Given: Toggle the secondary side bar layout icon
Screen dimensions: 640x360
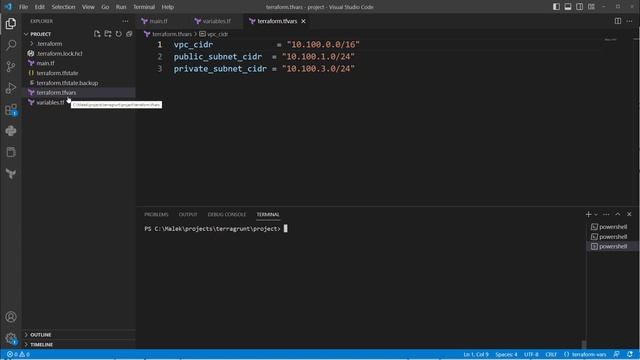Looking at the screenshot, I should click(x=580, y=7).
